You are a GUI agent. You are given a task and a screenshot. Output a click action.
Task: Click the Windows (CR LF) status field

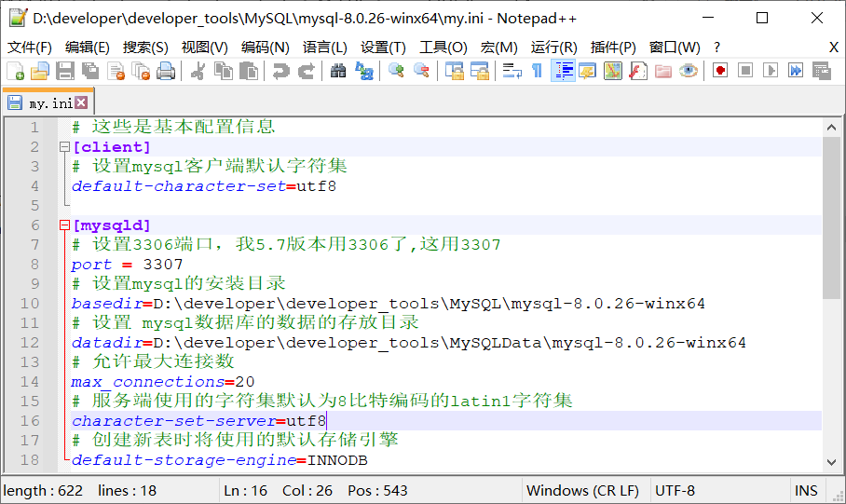[x=582, y=490]
